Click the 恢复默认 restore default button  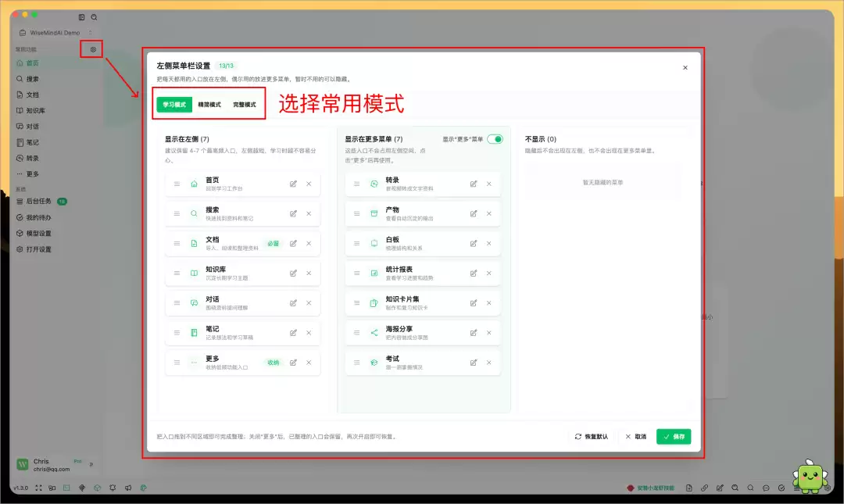click(x=591, y=437)
